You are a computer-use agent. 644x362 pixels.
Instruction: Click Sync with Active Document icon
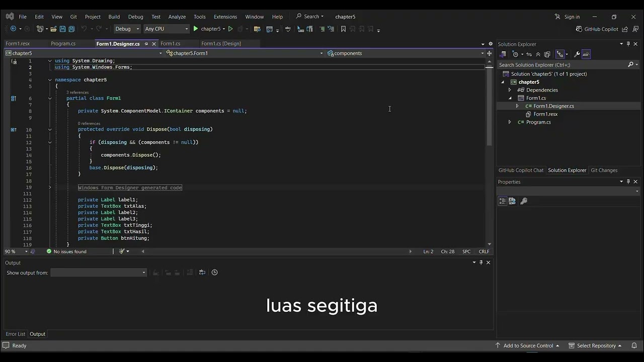click(529, 54)
